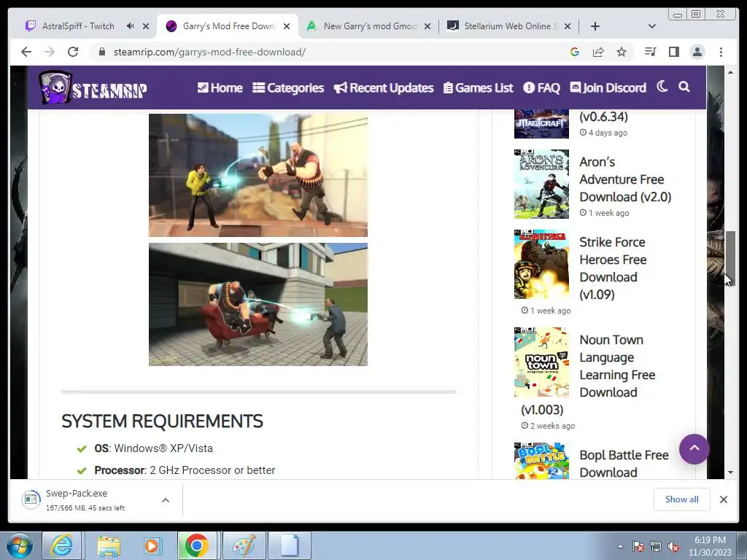Open the media control icon
Viewport: 747px width, 560px height.
point(650,52)
